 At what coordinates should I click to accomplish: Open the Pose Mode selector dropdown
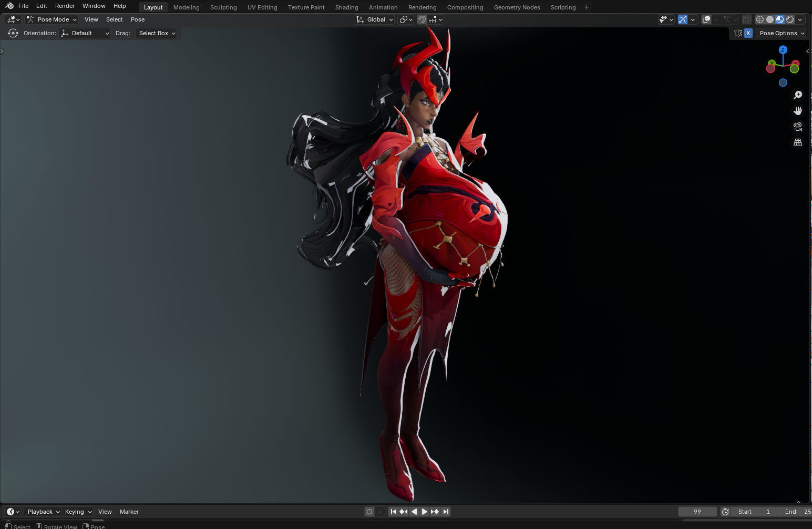pyautogui.click(x=52, y=19)
